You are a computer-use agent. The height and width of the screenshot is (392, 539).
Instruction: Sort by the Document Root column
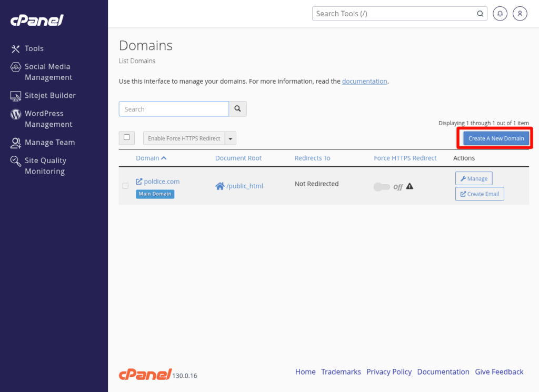point(238,158)
